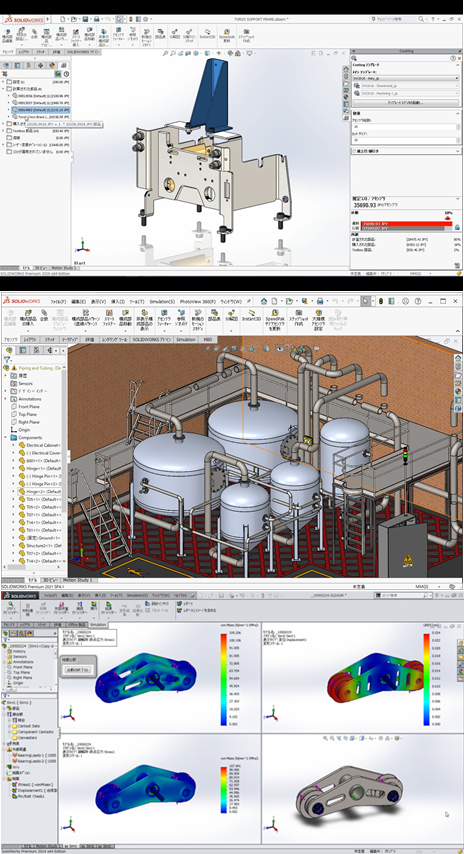Click URES displacement color legend in top-right pane
The height and width of the screenshot is (854, 464).
coord(428,679)
